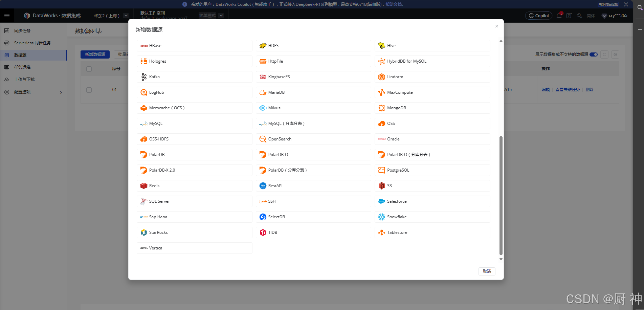Click the scrollbar up arrow in dialog

501,41
